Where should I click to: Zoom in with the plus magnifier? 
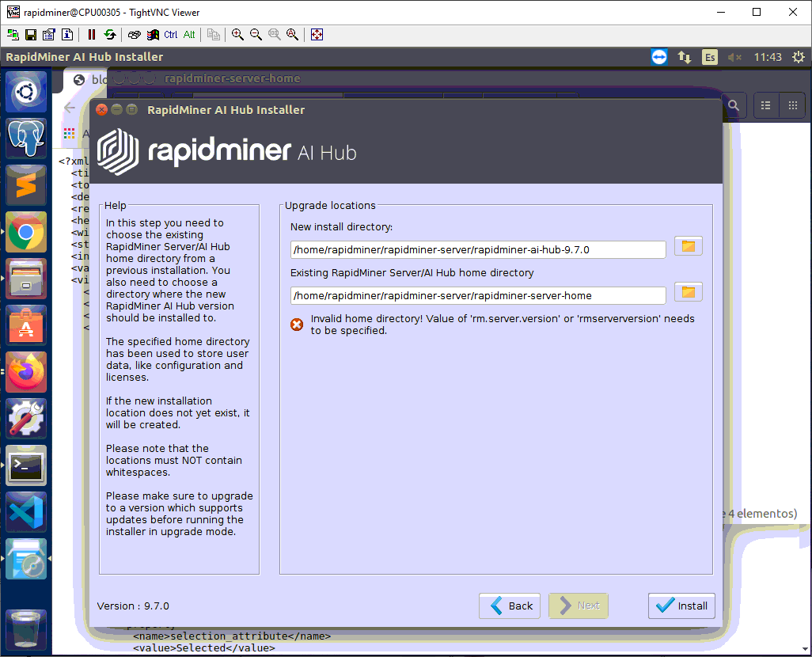click(x=237, y=35)
